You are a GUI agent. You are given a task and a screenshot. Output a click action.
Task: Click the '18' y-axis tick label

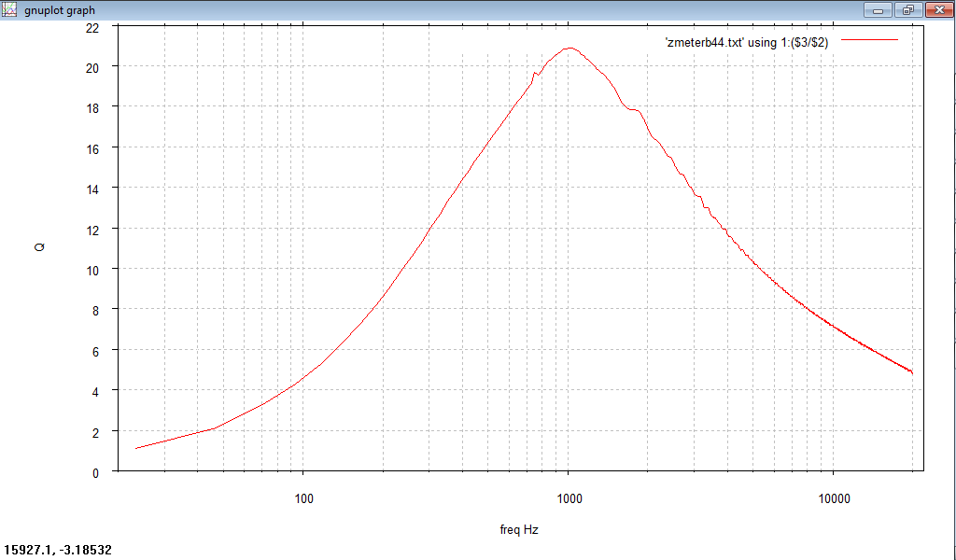click(x=92, y=108)
